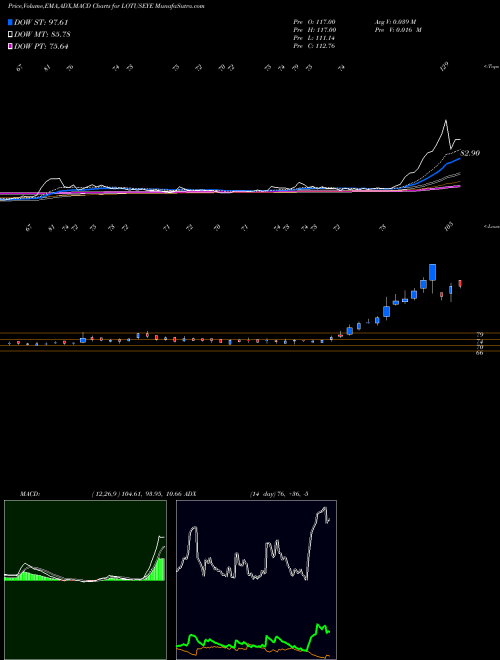This screenshot has height=660, width=500.
Task: Click the magenta DOW PT legend swatch
Action: (x=11, y=46)
